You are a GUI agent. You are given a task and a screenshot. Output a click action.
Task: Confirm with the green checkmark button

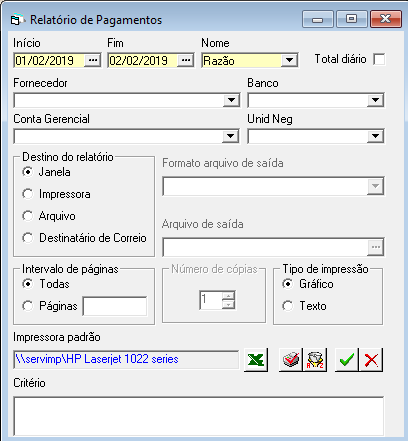tap(347, 360)
